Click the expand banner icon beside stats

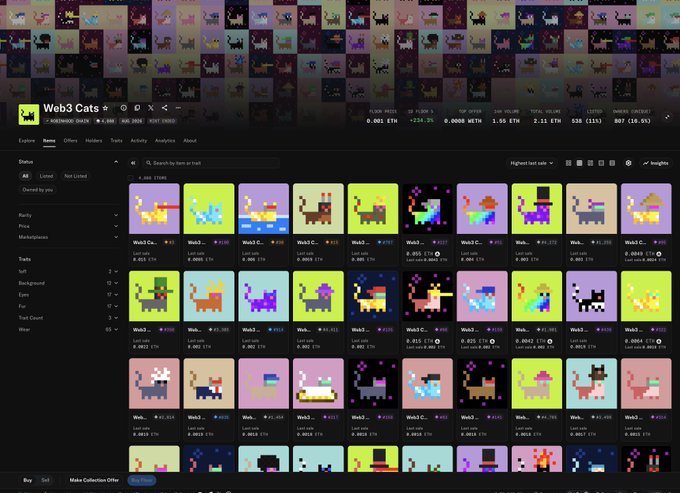pos(667,117)
